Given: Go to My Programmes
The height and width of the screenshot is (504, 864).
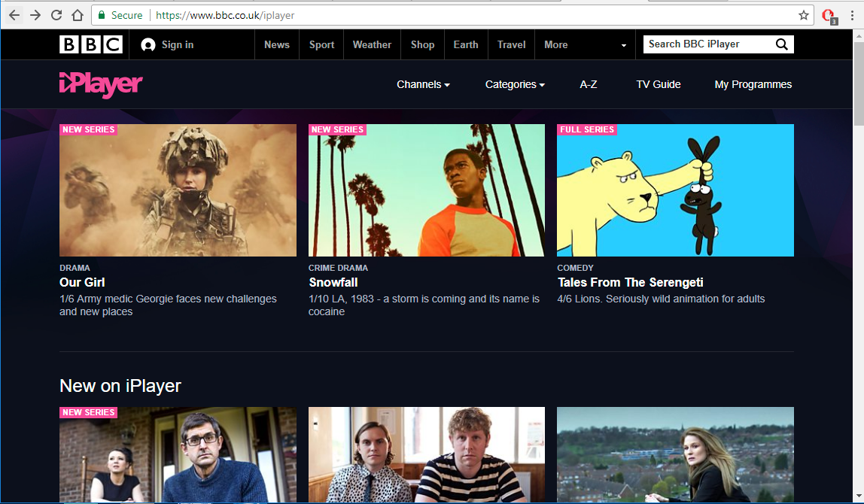Looking at the screenshot, I should 753,84.
